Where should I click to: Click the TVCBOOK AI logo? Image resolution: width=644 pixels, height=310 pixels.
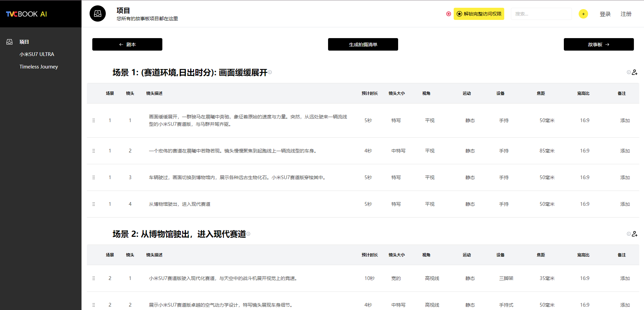click(x=26, y=14)
